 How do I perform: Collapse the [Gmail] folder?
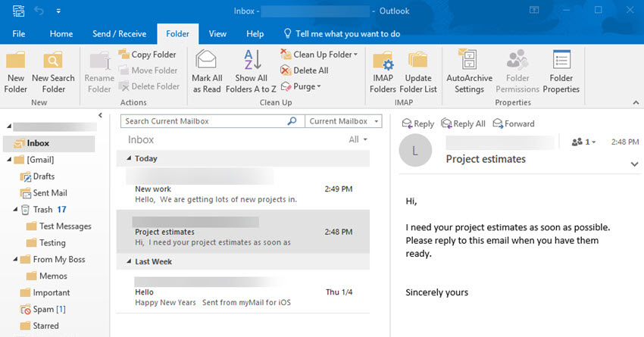tap(9, 160)
